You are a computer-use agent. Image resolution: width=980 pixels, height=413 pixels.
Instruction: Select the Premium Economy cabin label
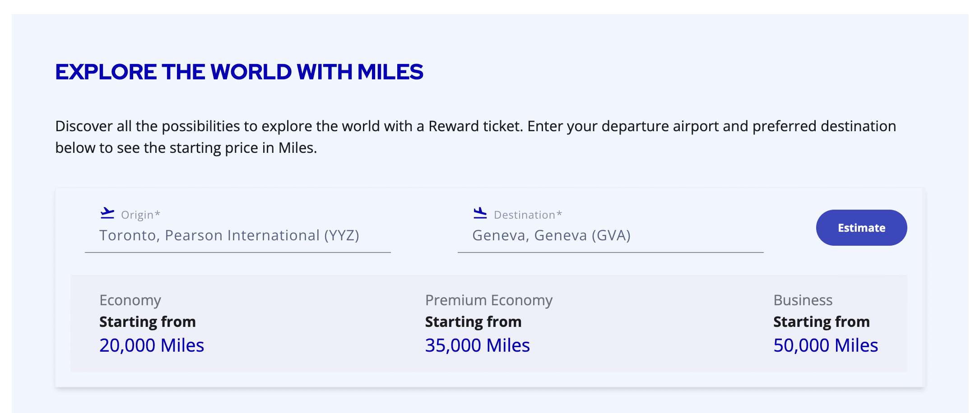488,300
